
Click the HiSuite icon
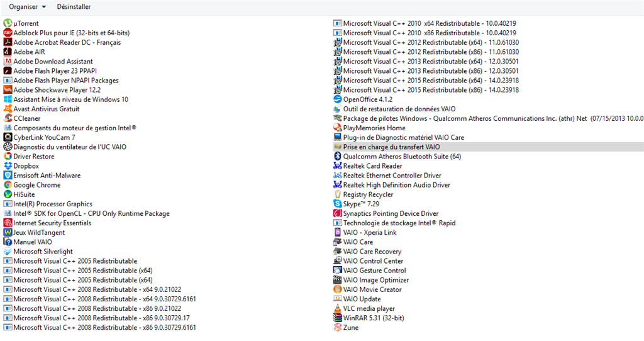click(8, 194)
